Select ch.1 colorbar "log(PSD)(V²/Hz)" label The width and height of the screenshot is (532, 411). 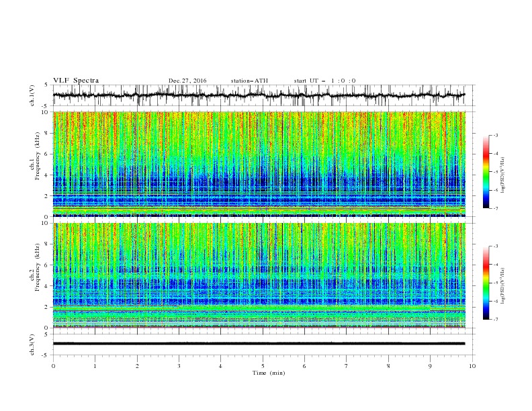[503, 175]
